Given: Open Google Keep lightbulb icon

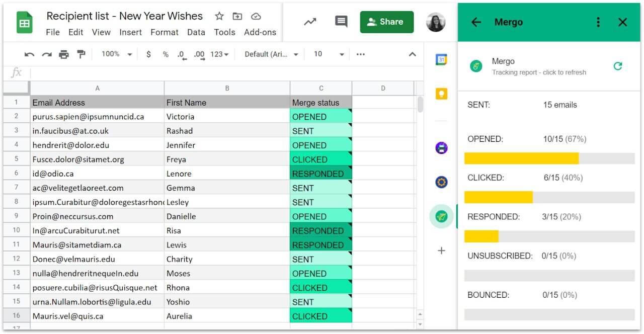Looking at the screenshot, I should click(x=441, y=94).
